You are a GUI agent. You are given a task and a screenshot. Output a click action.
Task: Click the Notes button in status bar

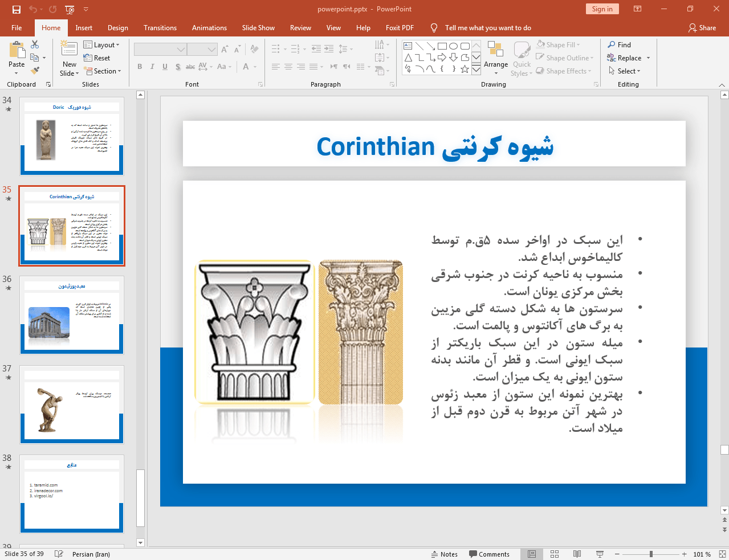click(x=445, y=554)
